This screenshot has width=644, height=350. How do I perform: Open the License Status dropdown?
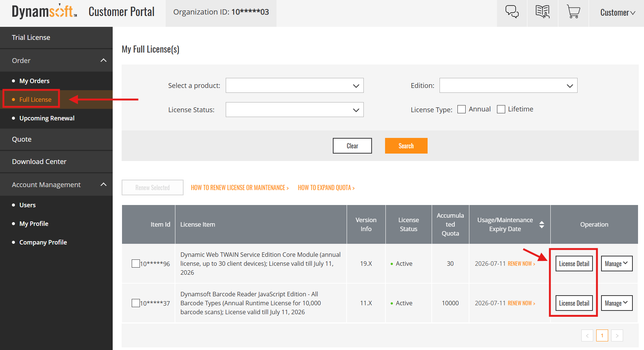point(294,110)
